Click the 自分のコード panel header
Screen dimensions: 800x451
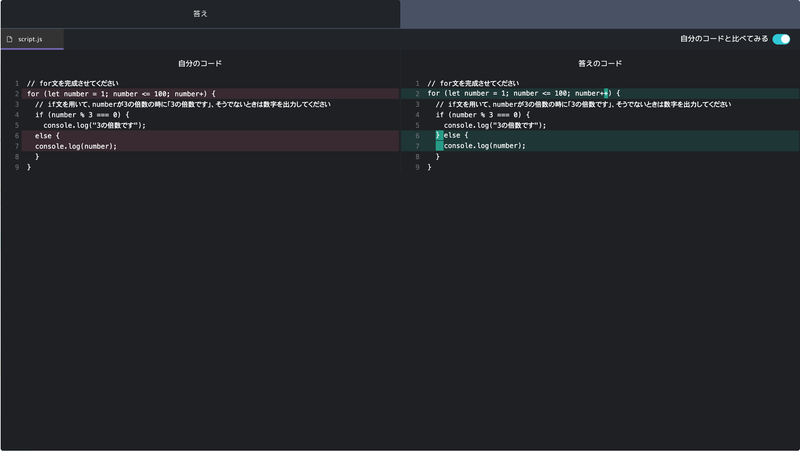tap(200, 63)
